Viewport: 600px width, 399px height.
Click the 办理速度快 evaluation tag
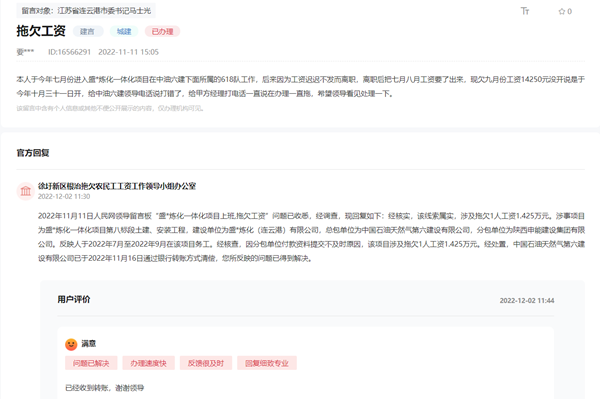(148, 363)
